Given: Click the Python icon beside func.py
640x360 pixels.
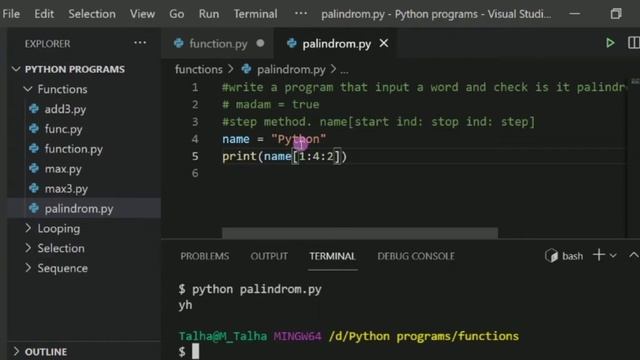Looking at the screenshot, I should 34,129.
